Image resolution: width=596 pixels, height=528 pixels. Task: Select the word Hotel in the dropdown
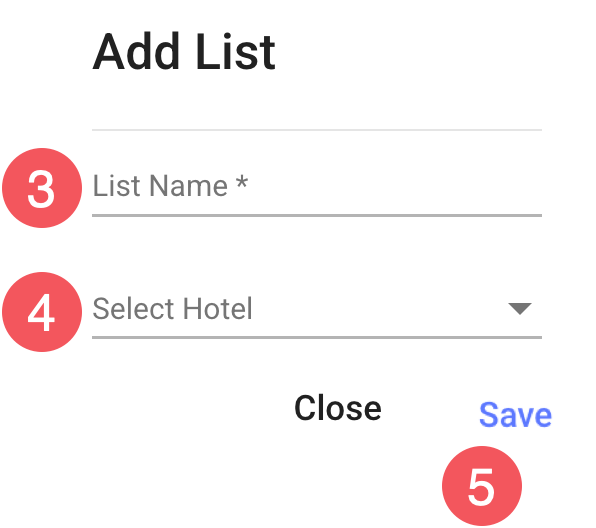coord(218,309)
